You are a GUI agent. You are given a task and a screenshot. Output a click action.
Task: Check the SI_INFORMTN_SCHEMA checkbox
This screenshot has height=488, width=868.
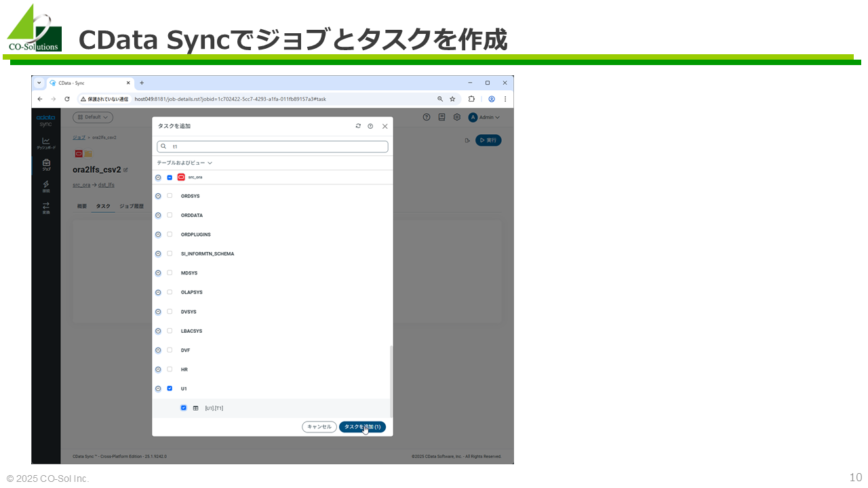[170, 253]
